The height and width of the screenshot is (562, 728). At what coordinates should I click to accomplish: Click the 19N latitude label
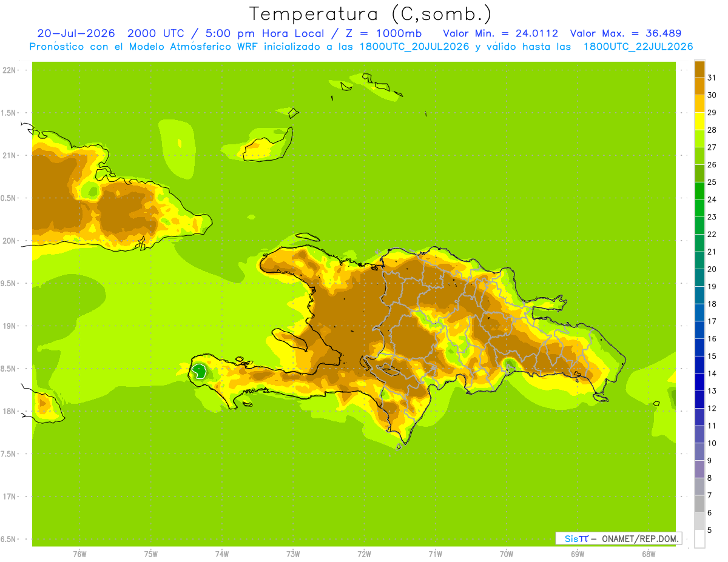tap(8, 326)
